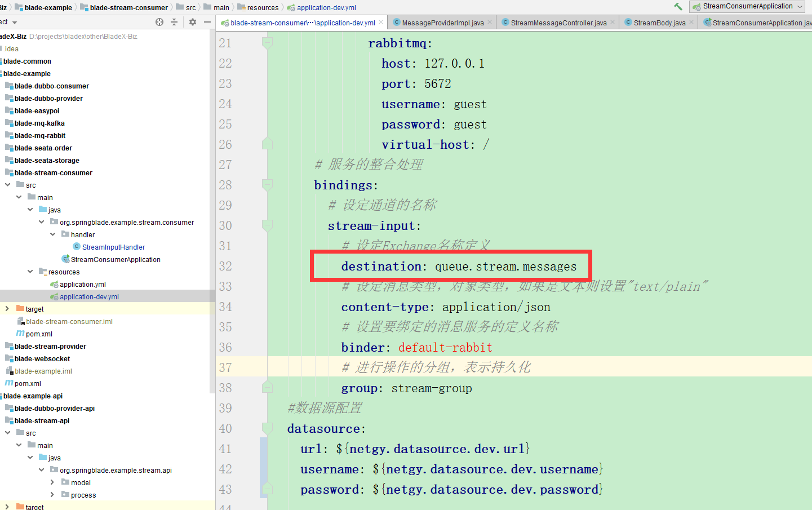The height and width of the screenshot is (510, 812).
Task: Switch to the StreamConsumerApplication.java tab
Action: 756,23
